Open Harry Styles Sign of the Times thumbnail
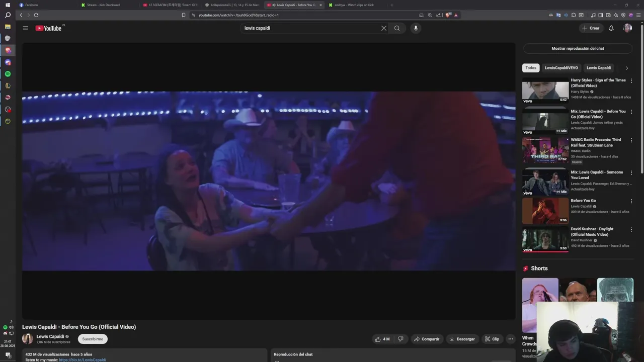Image resolution: width=644 pixels, height=362 pixels. 545,90
